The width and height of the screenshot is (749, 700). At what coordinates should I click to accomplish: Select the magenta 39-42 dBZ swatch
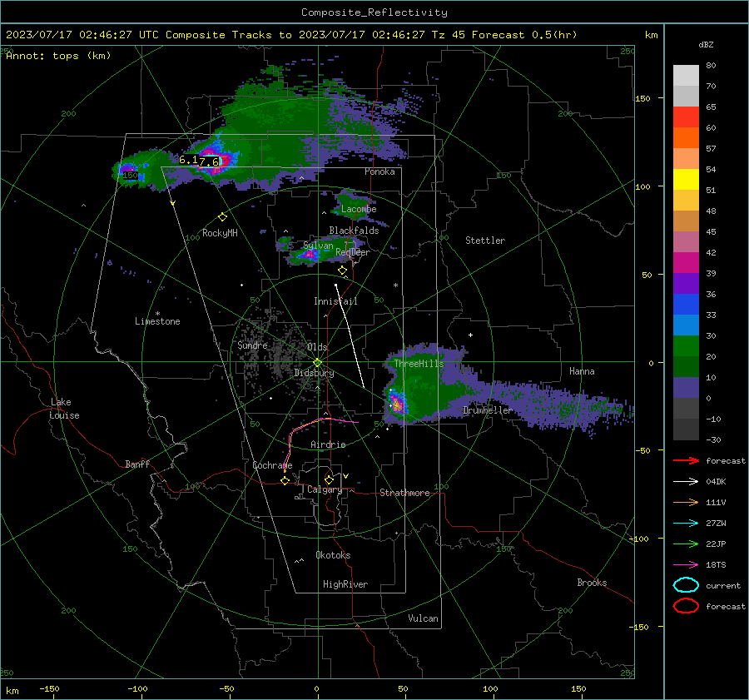pyautogui.click(x=686, y=263)
